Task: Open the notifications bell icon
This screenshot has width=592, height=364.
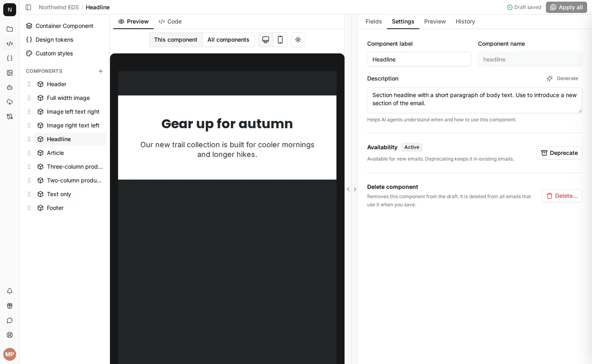Action: coord(10,291)
